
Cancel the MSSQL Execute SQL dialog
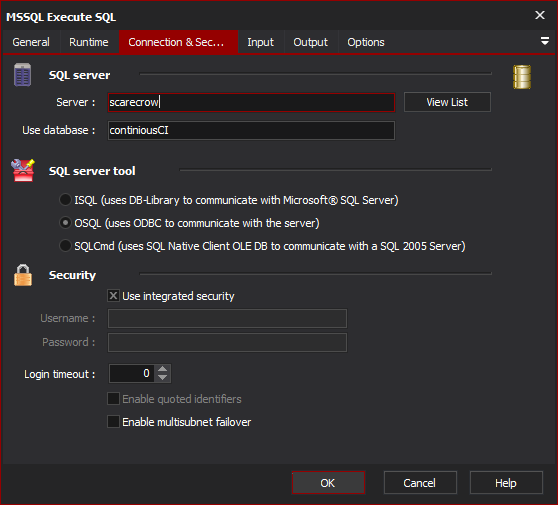[x=420, y=483]
